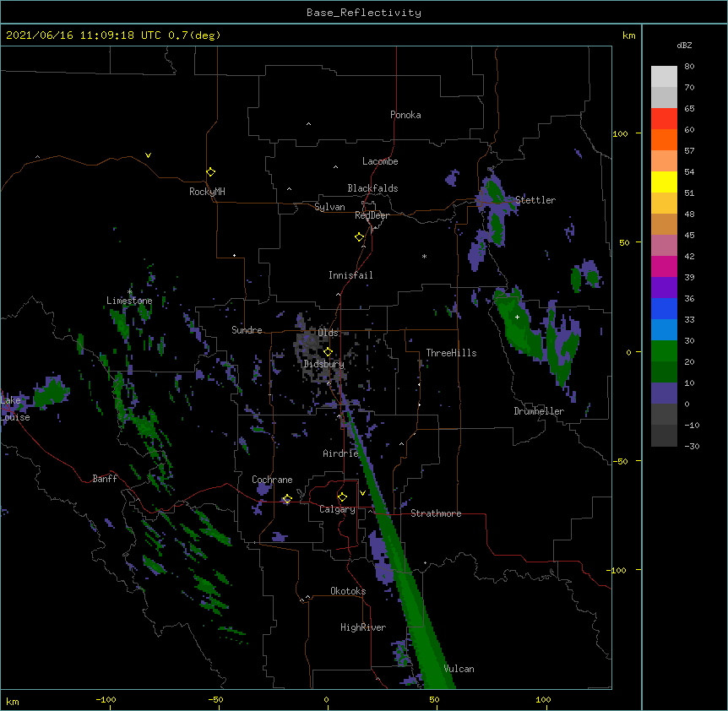The height and width of the screenshot is (711, 728).
Task: Click the Okotoks city label
Action: click(x=348, y=591)
